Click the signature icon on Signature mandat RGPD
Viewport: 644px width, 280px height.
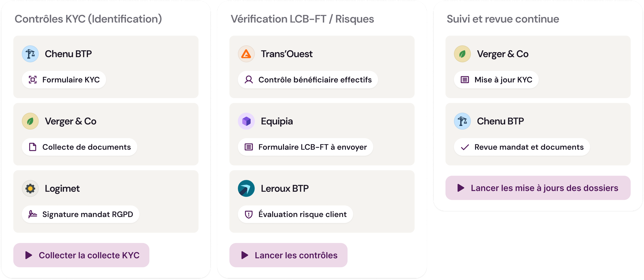[x=33, y=214]
